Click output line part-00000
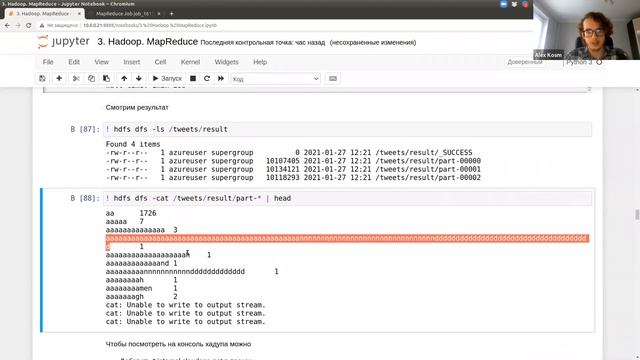The height and width of the screenshot is (360, 640). pos(293,161)
